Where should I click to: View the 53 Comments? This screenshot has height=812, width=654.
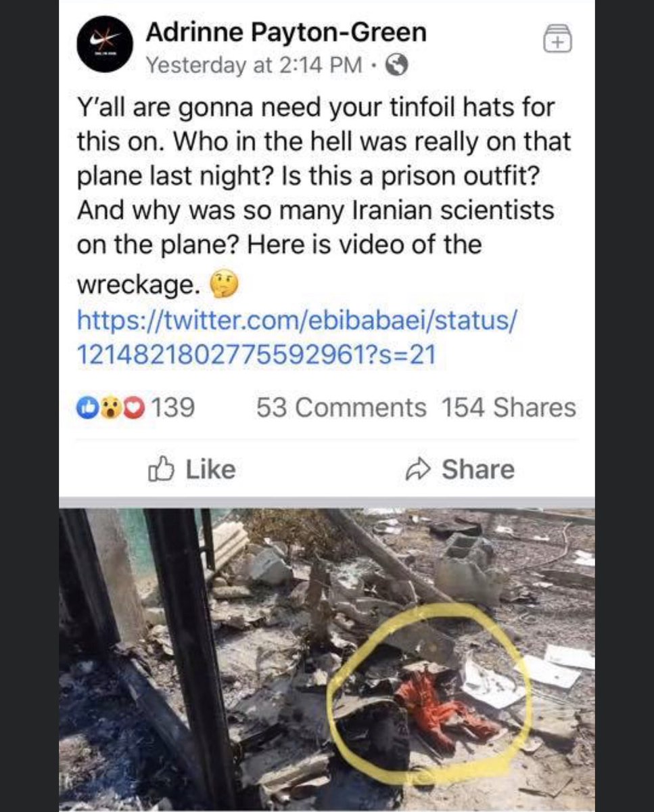point(342,408)
